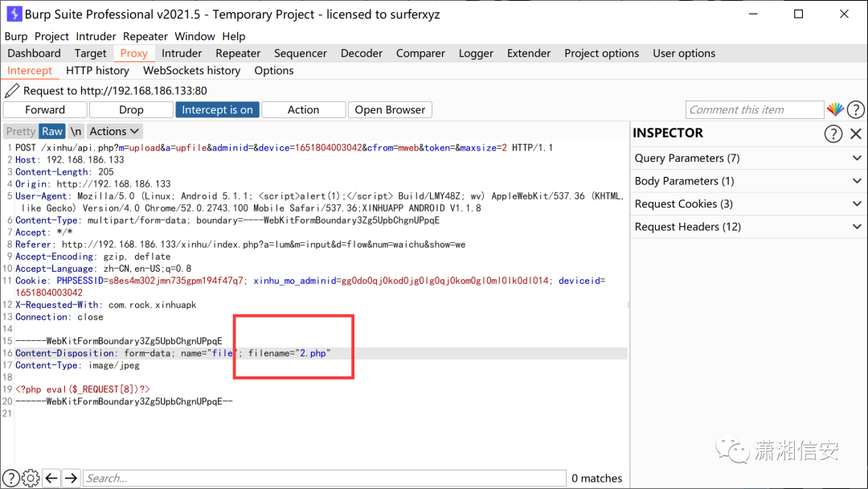The image size is (868, 489).
Task: Click the 0 matches search result label
Action: pos(596,478)
